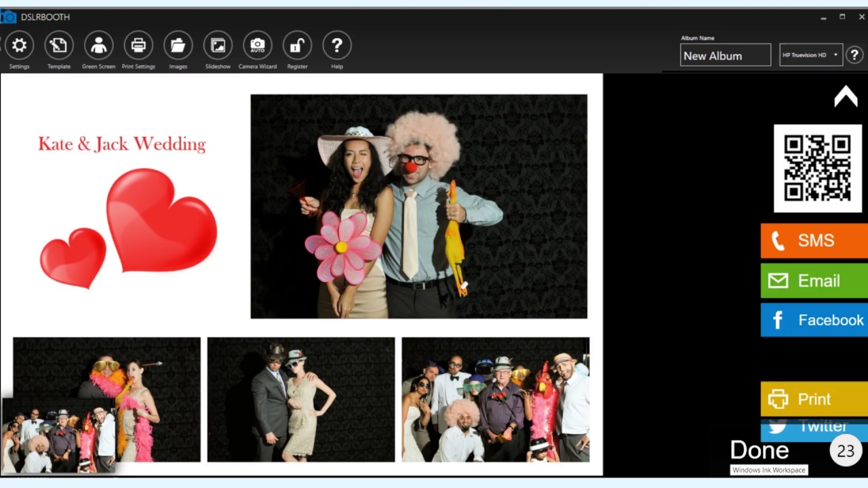The width and height of the screenshot is (868, 488).
Task: Open the HP Truevision HD dropdown
Action: coord(811,55)
